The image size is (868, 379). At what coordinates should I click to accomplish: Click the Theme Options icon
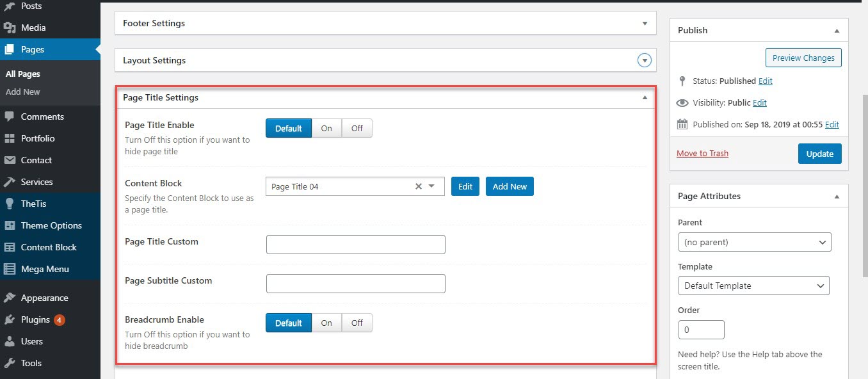tap(10, 225)
